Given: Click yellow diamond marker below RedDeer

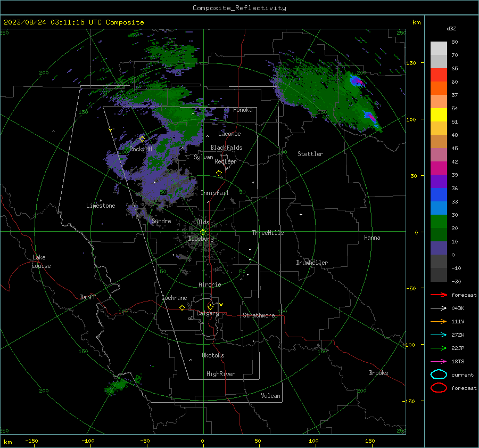Looking at the screenshot, I should click(x=219, y=173).
